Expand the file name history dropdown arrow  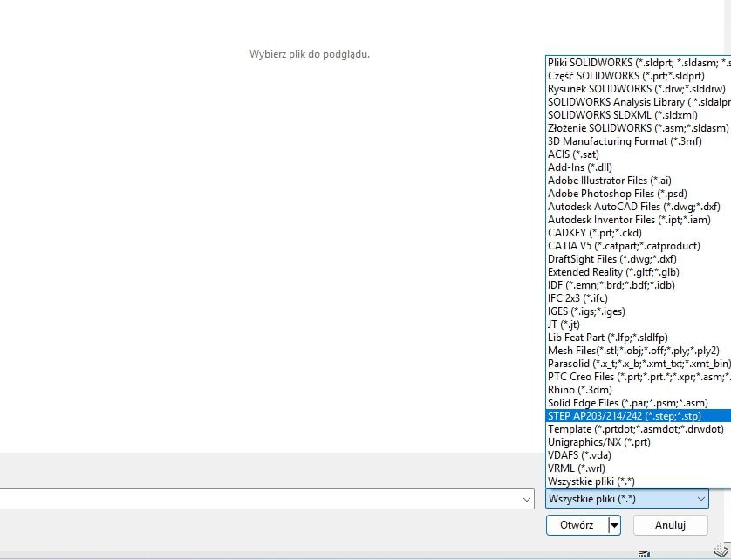pyautogui.click(x=526, y=500)
